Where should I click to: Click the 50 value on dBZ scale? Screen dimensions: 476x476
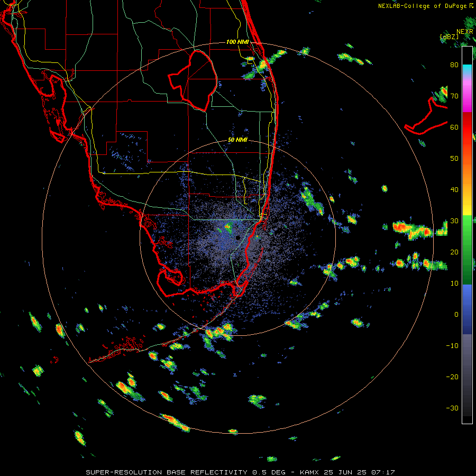(x=454, y=159)
